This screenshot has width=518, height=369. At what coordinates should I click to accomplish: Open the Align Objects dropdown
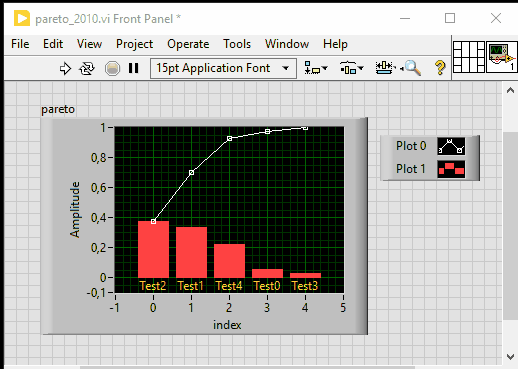coord(316,68)
